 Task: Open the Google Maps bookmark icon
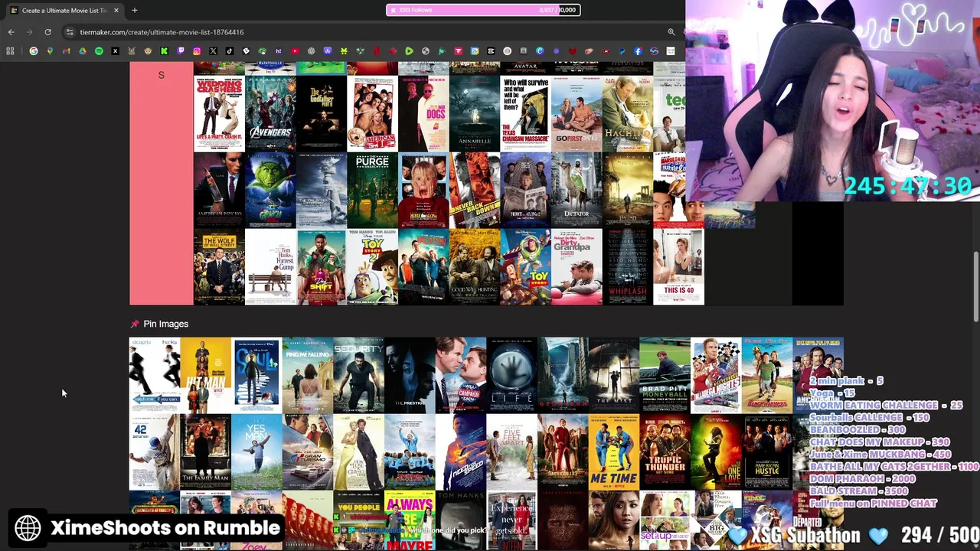[50, 51]
